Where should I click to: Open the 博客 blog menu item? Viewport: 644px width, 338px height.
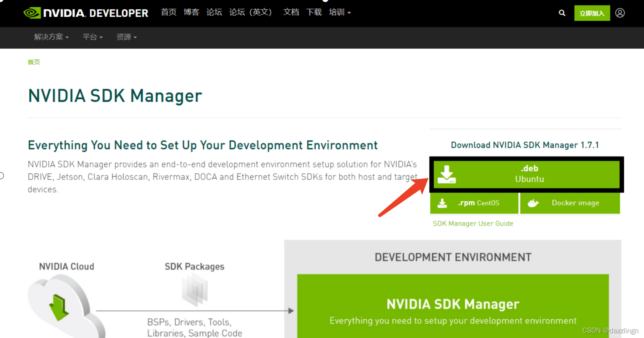[192, 12]
